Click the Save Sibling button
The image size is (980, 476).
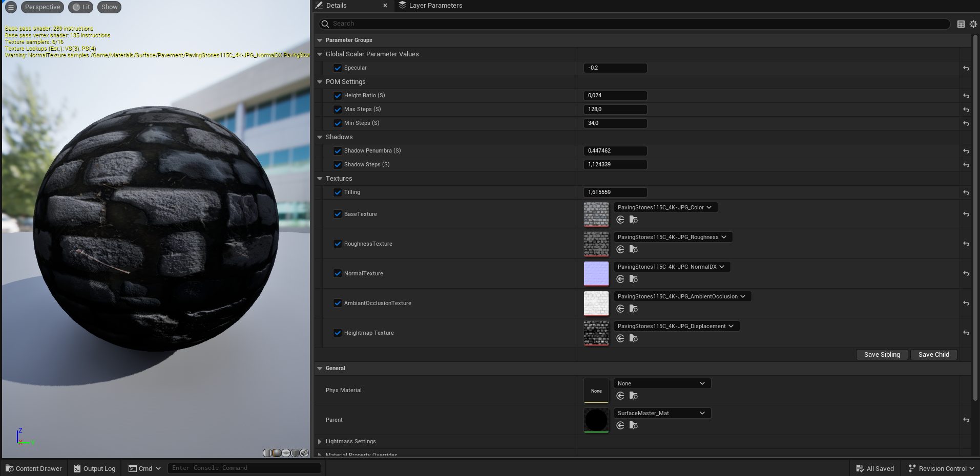(x=882, y=355)
